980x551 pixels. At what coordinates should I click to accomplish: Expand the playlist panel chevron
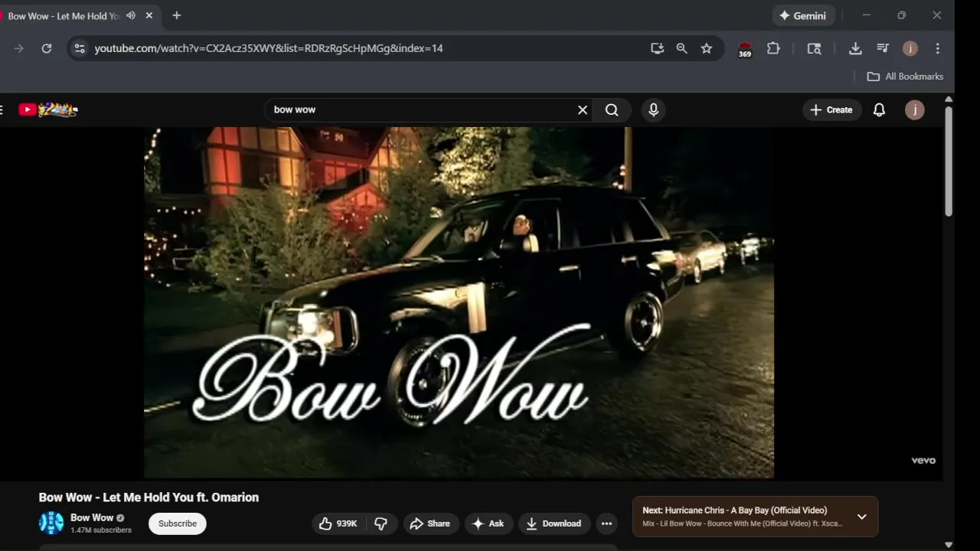[862, 517]
